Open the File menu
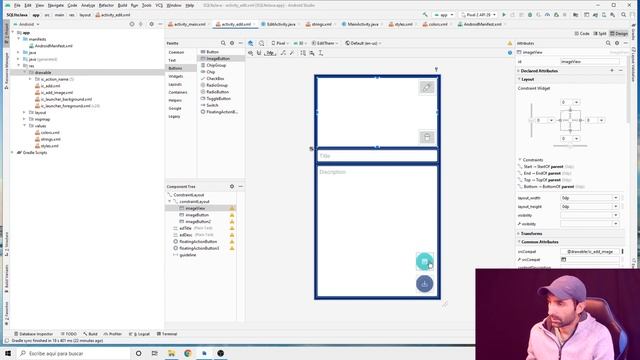The image size is (640, 360). 17,5
